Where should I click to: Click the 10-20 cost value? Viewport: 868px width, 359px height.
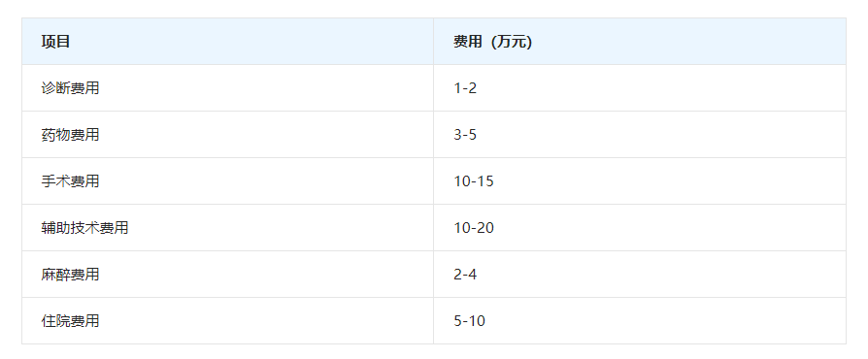coord(474,227)
